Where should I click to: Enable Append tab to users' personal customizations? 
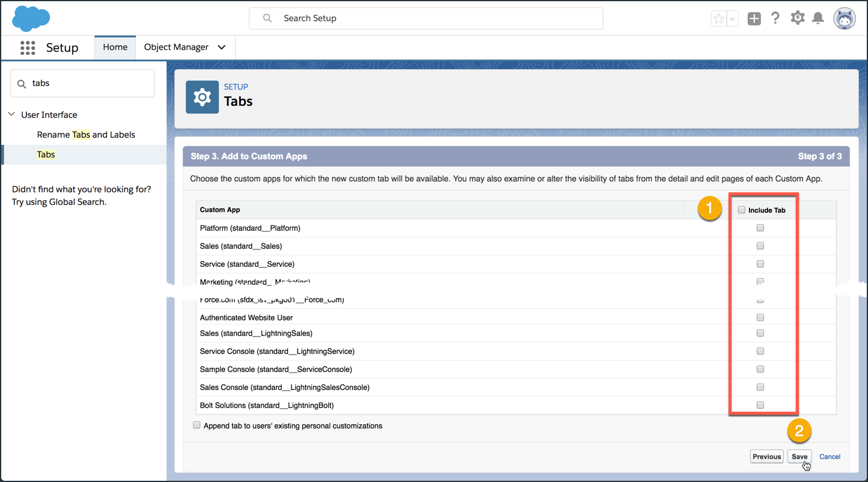pos(197,425)
